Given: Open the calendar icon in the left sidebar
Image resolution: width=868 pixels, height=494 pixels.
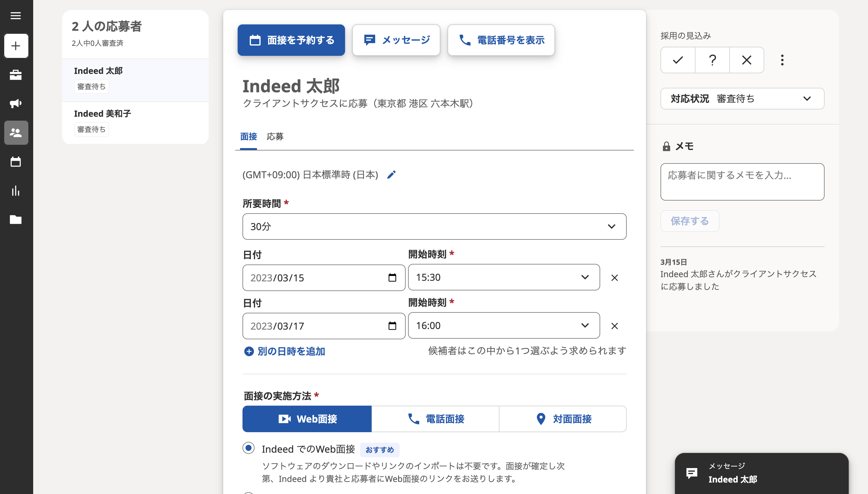Looking at the screenshot, I should [16, 162].
